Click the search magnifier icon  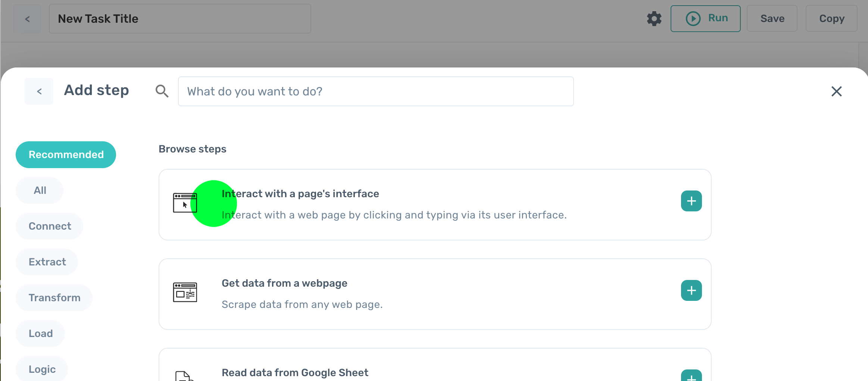pyautogui.click(x=162, y=91)
